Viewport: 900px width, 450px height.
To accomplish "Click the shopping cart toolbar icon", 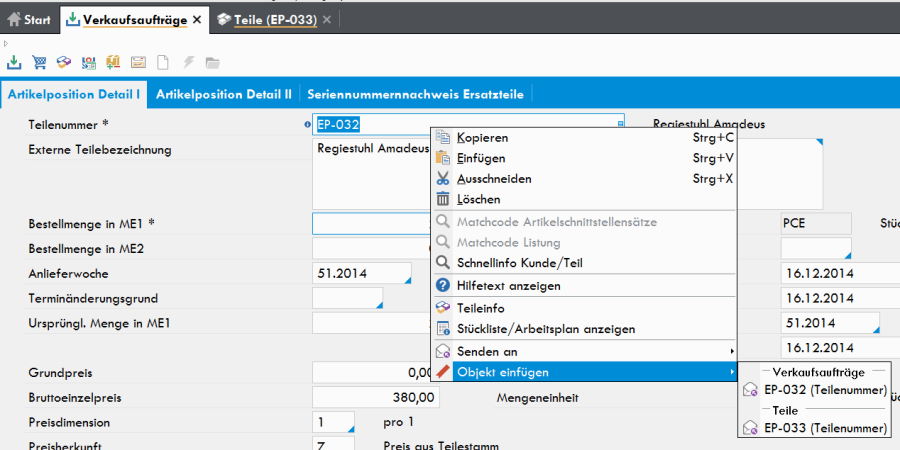I will point(39,62).
